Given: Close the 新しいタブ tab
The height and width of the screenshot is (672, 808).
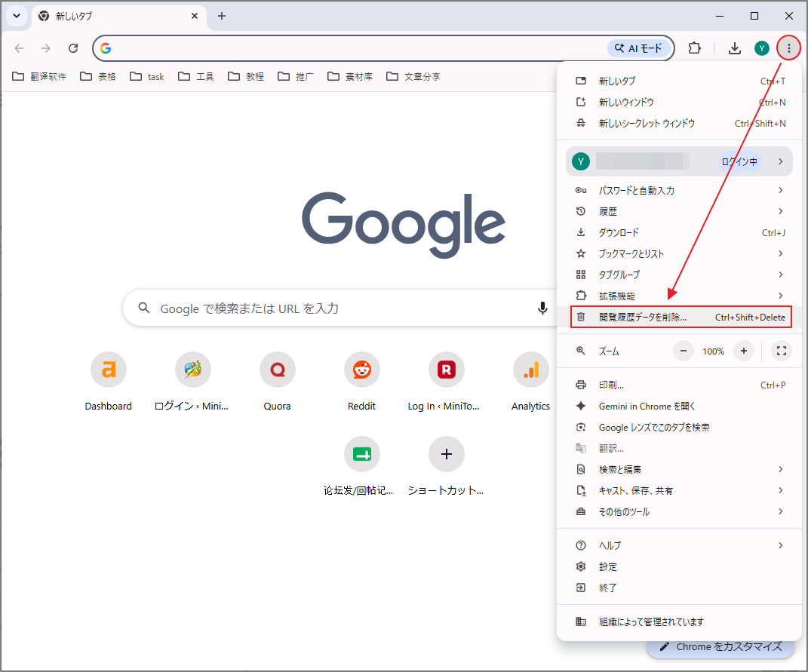Looking at the screenshot, I should click(195, 16).
